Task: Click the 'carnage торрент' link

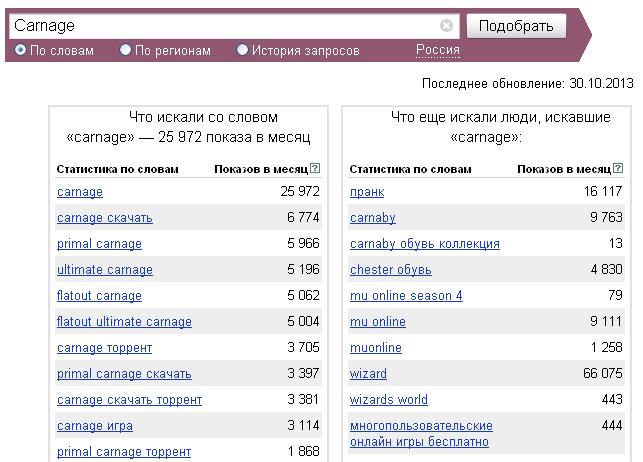Action: (x=105, y=348)
